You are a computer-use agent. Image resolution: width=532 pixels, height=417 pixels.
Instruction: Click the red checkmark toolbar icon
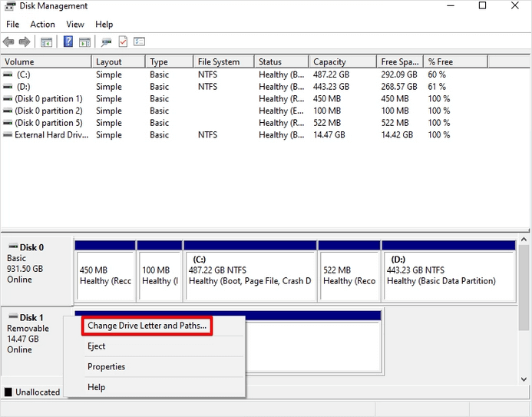(x=123, y=41)
